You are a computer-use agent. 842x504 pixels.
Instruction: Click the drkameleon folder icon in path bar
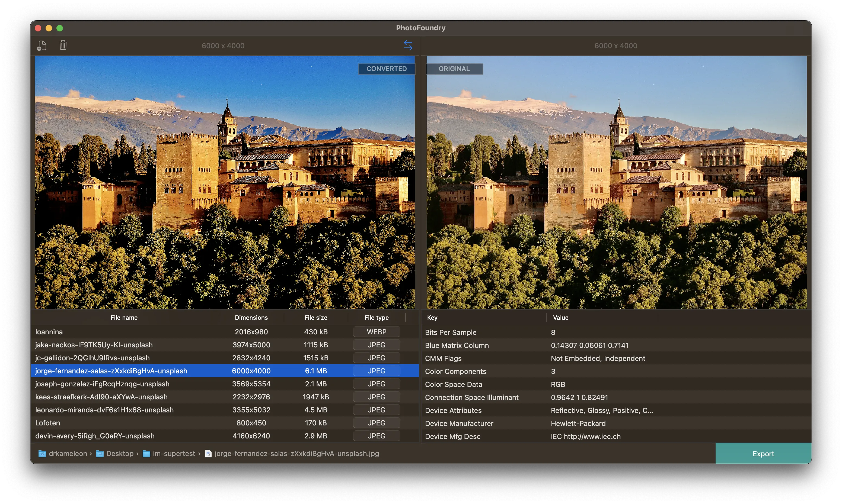click(x=42, y=454)
